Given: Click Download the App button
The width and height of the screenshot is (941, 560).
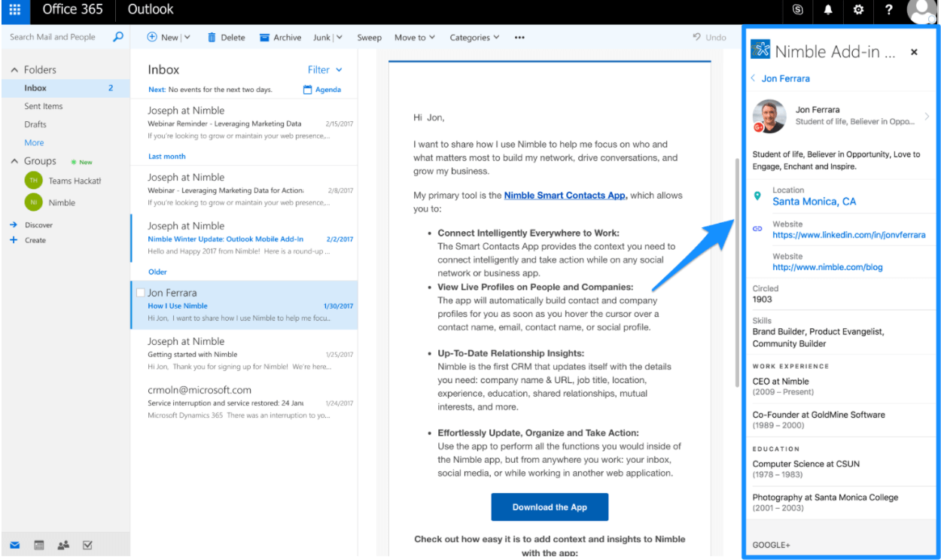Looking at the screenshot, I should point(550,507).
